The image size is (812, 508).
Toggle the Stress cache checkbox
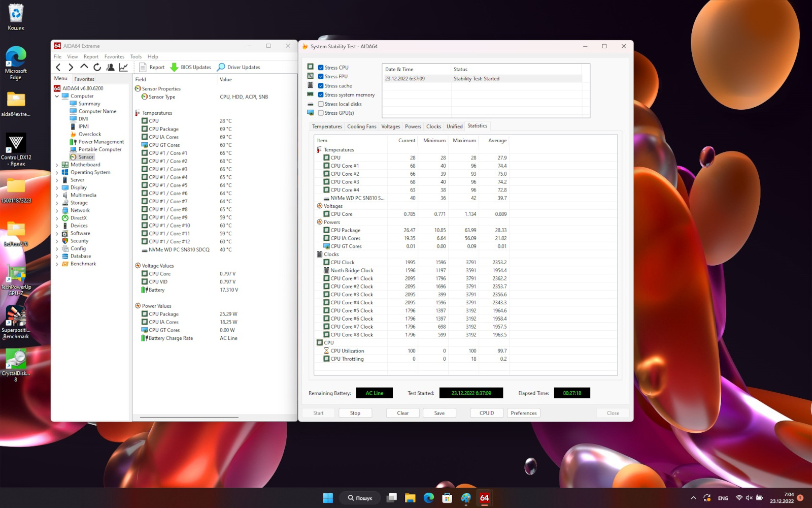point(321,86)
